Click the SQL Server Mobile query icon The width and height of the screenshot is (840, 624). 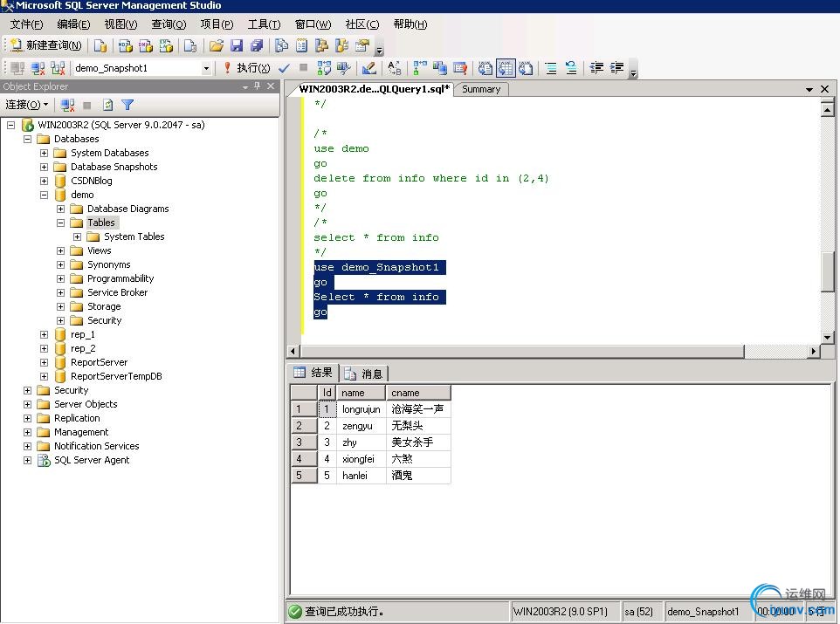tap(189, 46)
